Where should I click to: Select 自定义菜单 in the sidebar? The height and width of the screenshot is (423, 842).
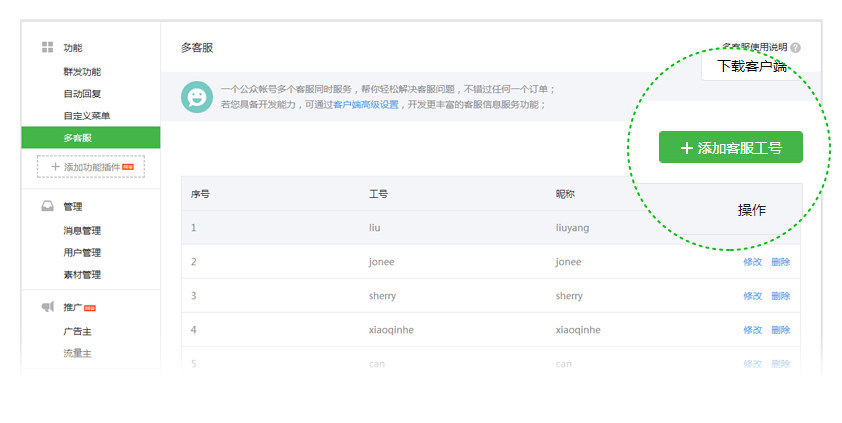click(x=87, y=116)
